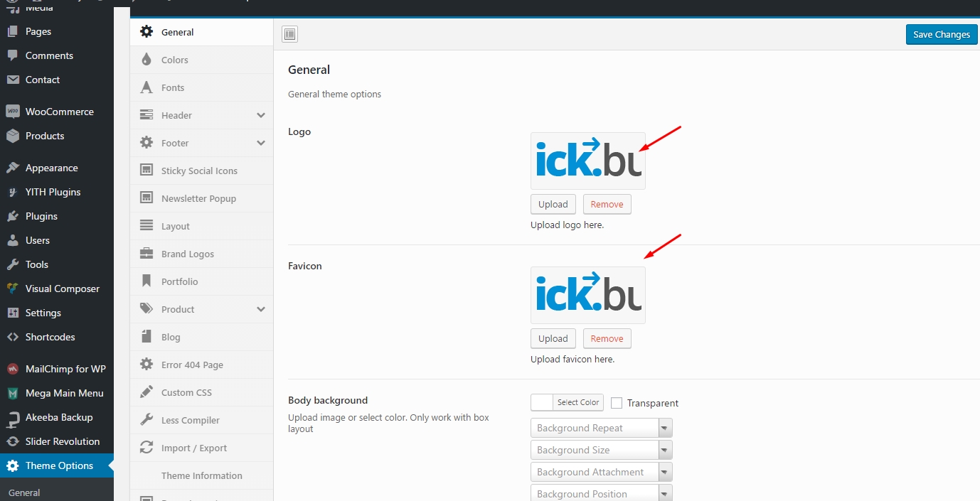Click the Select Color button

pos(578,402)
